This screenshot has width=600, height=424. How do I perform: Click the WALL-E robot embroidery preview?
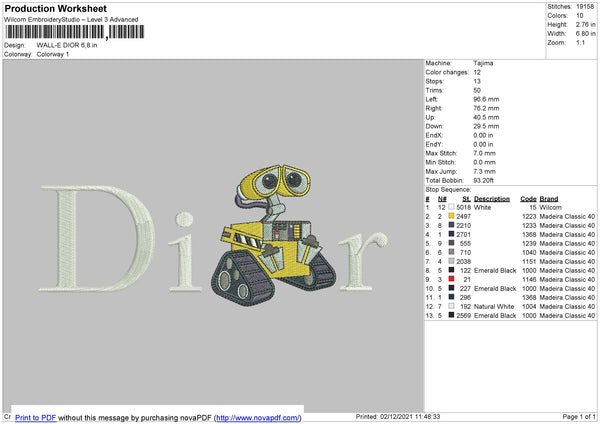click(x=274, y=235)
